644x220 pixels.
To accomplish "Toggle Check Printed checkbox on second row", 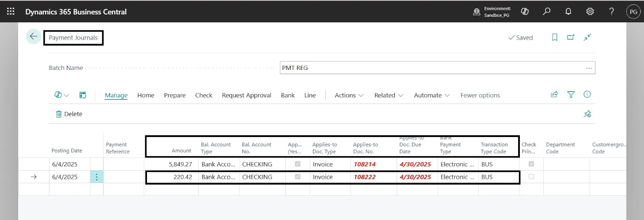I will (x=531, y=177).
